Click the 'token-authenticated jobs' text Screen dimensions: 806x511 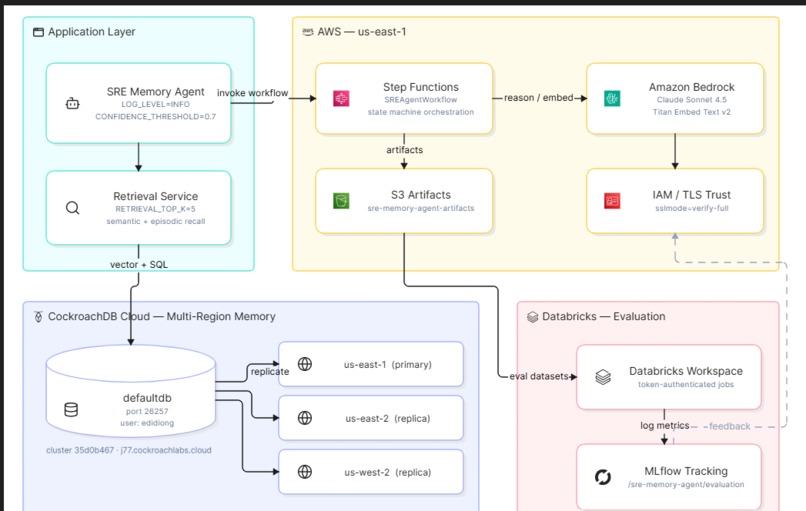click(686, 385)
